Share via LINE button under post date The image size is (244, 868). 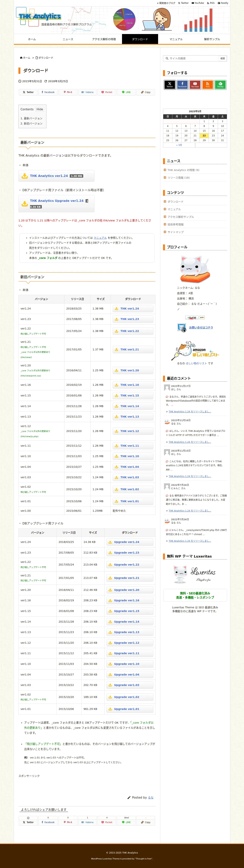(126, 92)
